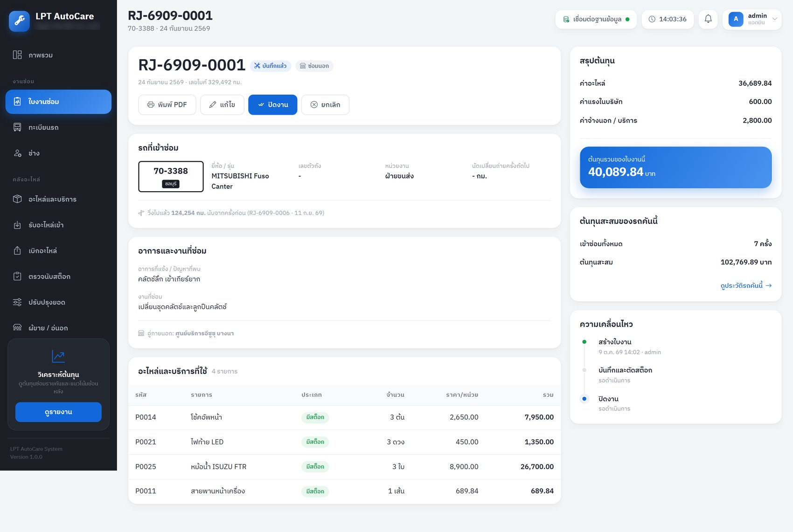
Task: Click the printer icon on พิมพ์ PDF
Action: coord(151,105)
